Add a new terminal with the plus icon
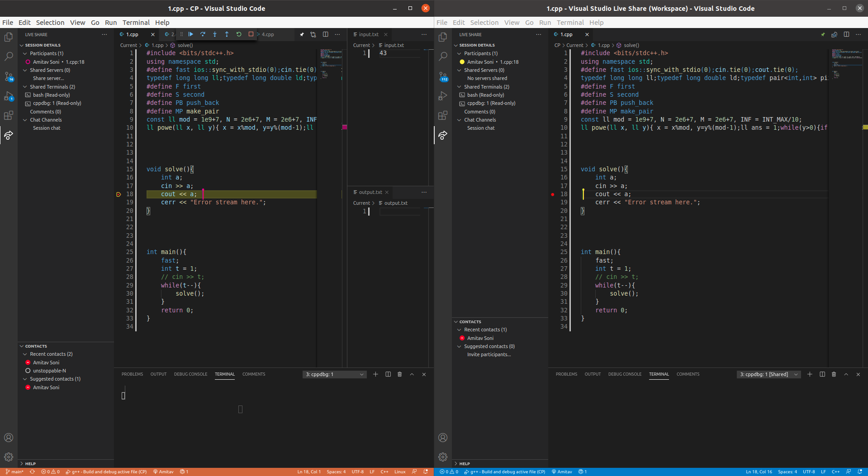 pos(375,374)
